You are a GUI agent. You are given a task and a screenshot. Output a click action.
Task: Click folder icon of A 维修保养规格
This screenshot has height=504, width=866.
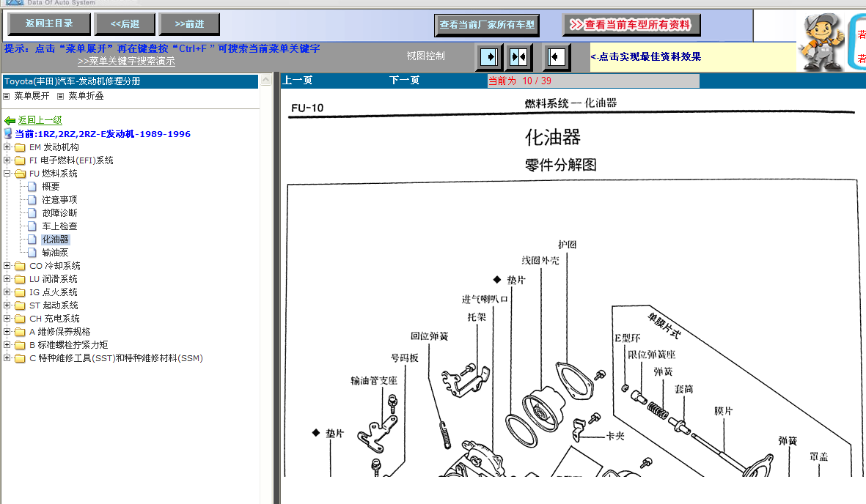point(20,333)
